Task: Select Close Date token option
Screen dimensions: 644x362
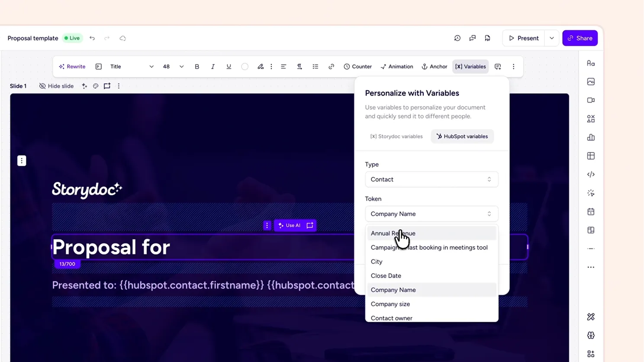Action: pyautogui.click(x=431, y=276)
